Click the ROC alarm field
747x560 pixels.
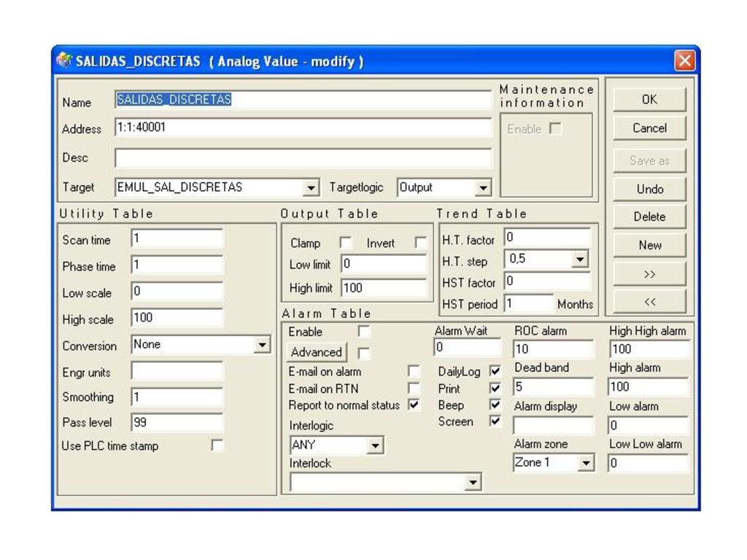point(554,349)
